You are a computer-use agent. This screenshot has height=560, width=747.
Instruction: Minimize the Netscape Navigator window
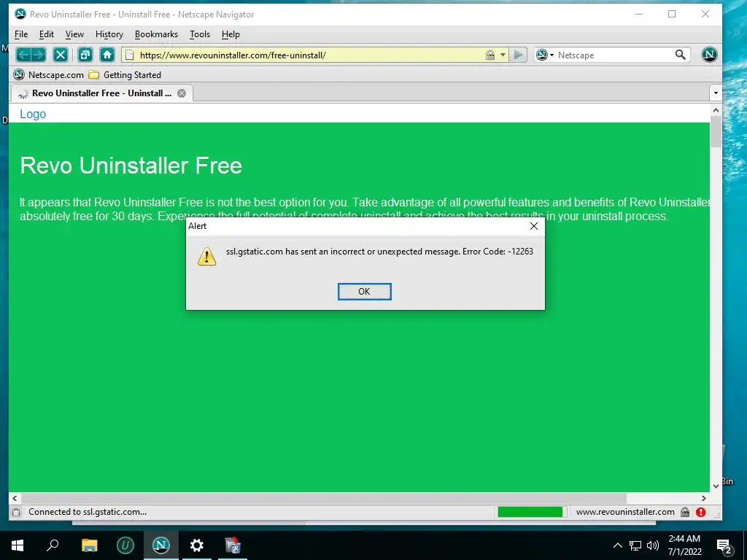point(639,14)
